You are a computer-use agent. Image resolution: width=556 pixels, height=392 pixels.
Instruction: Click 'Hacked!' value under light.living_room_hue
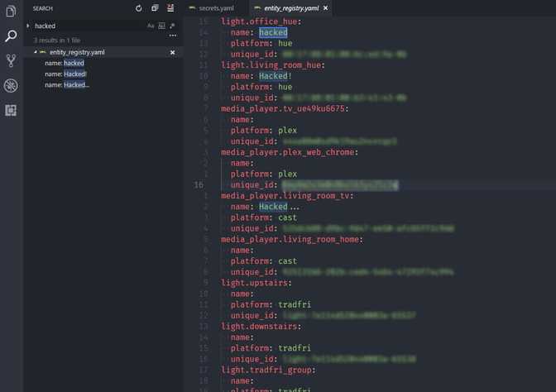click(276, 76)
